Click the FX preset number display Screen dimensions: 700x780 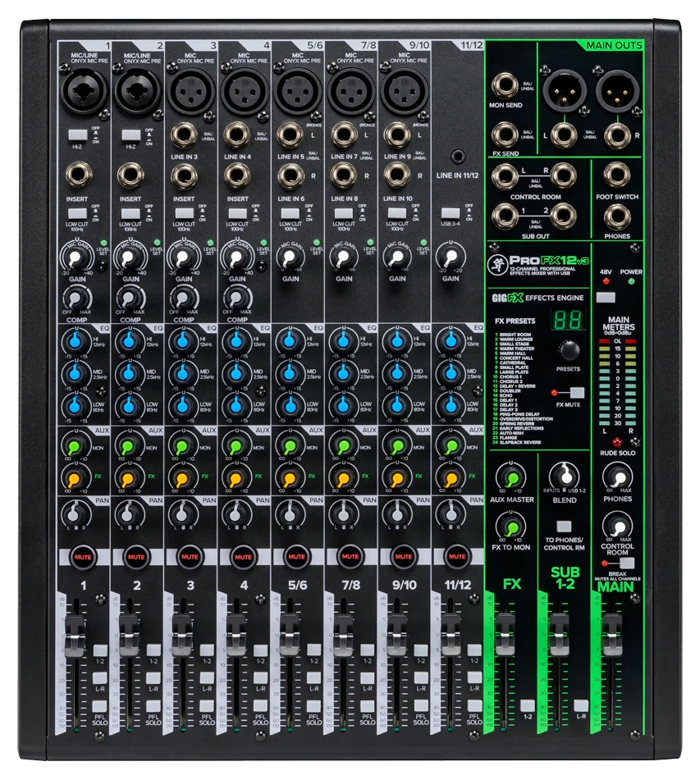pyautogui.click(x=568, y=321)
